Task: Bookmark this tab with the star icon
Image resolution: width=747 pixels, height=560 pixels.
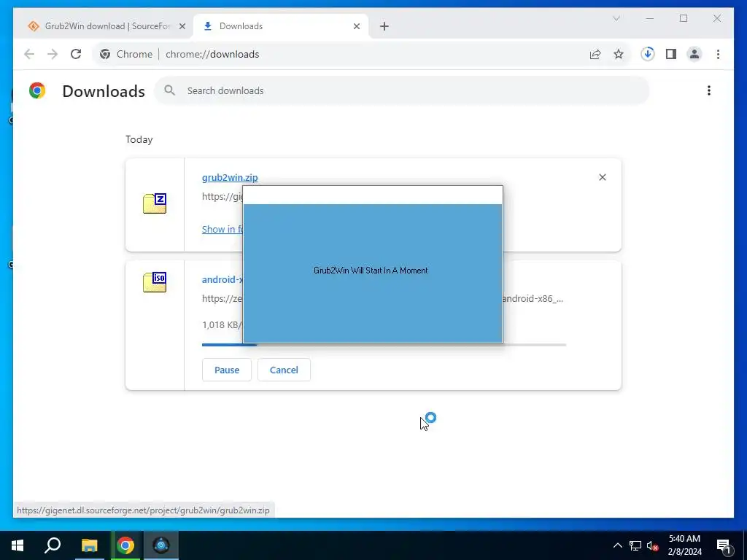Action: 619,54
